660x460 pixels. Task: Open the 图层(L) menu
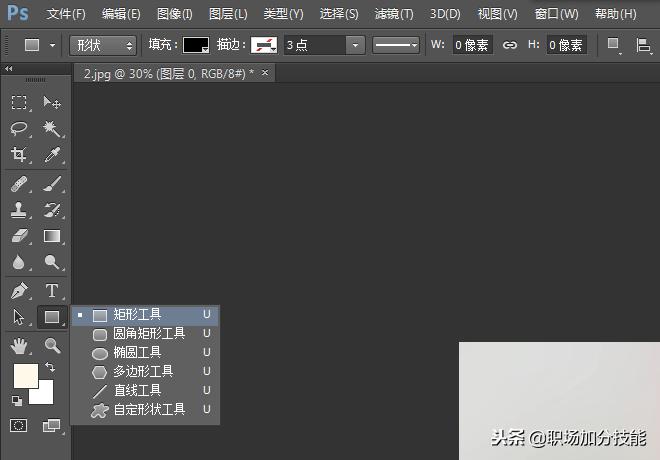(228, 14)
